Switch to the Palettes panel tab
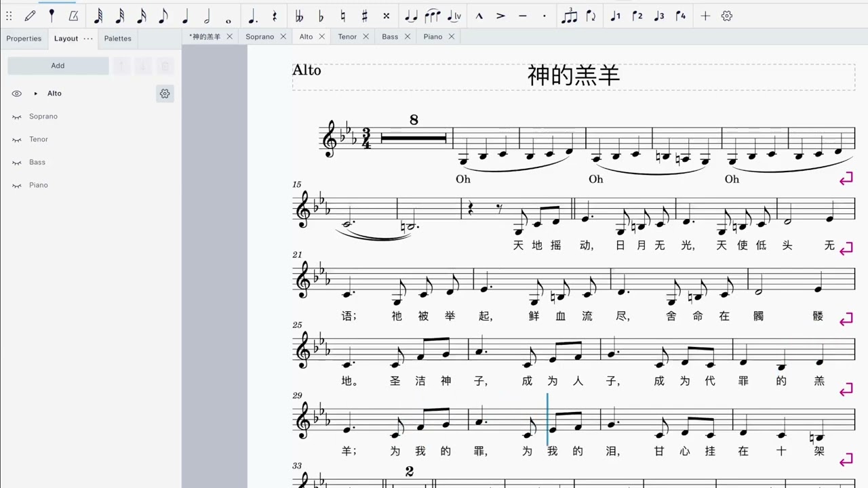The image size is (868, 488). pyautogui.click(x=117, y=39)
